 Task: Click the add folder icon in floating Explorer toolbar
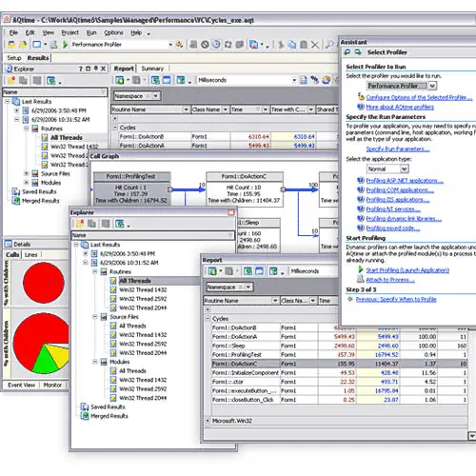click(x=80, y=224)
